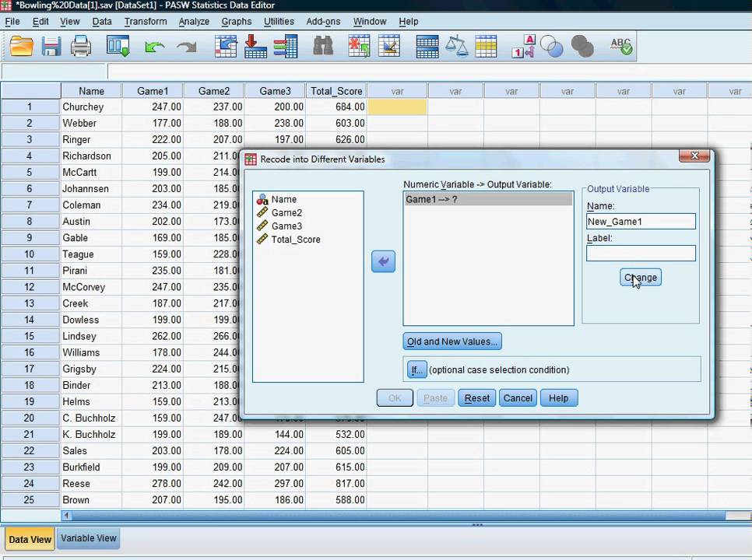Viewport: 752px width, 560px height.
Task: Weight cases with the scales icon
Action: (x=456, y=47)
